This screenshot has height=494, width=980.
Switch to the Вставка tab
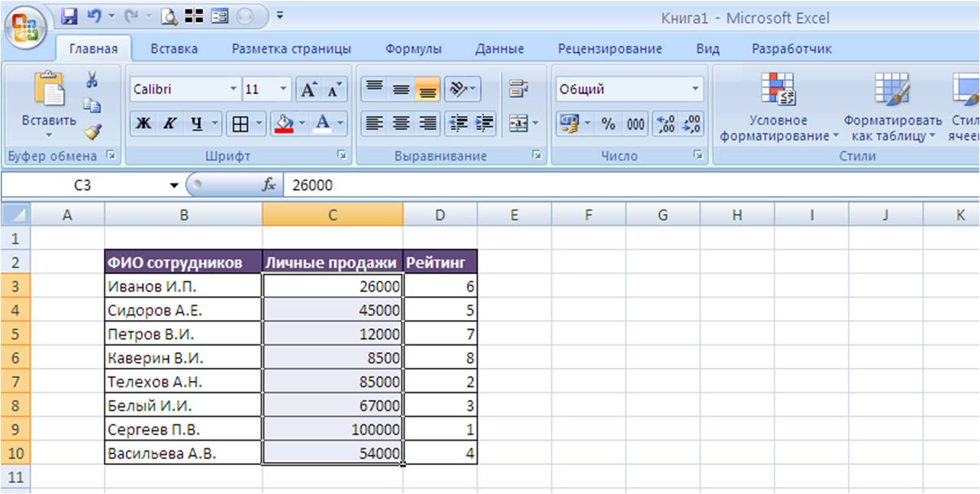(174, 49)
